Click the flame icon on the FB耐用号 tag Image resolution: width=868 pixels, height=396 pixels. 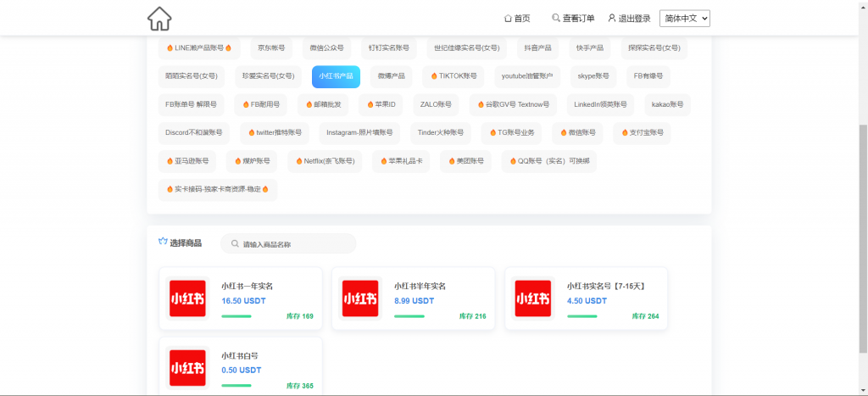(245, 104)
